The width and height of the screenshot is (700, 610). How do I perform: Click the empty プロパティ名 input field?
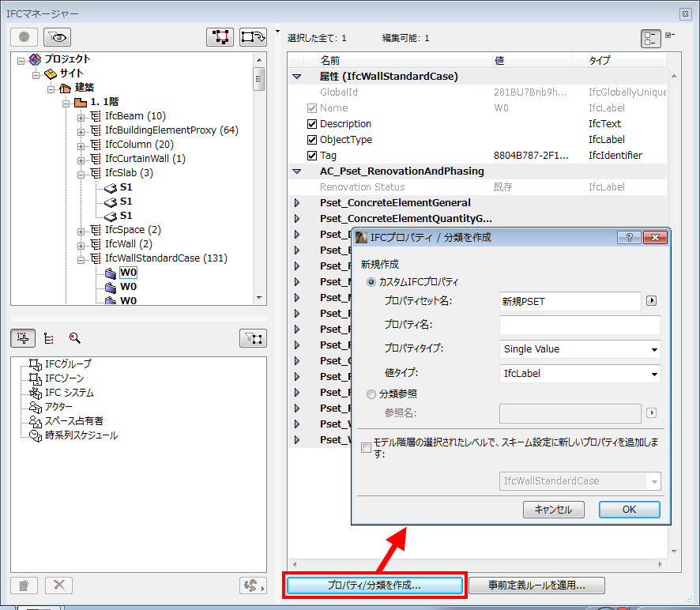coord(579,325)
